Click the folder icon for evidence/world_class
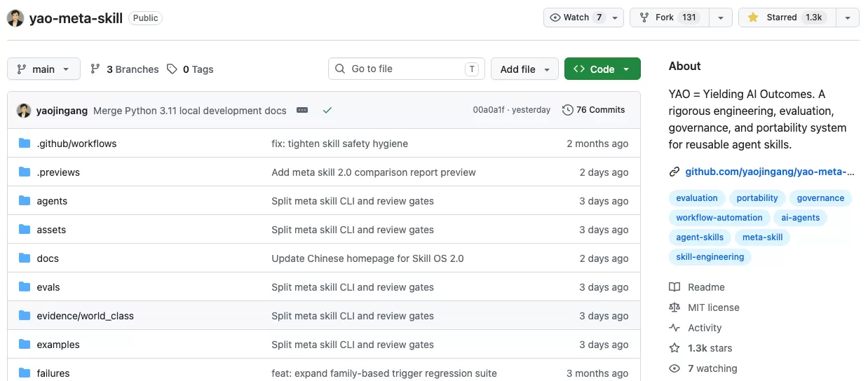 coord(25,315)
